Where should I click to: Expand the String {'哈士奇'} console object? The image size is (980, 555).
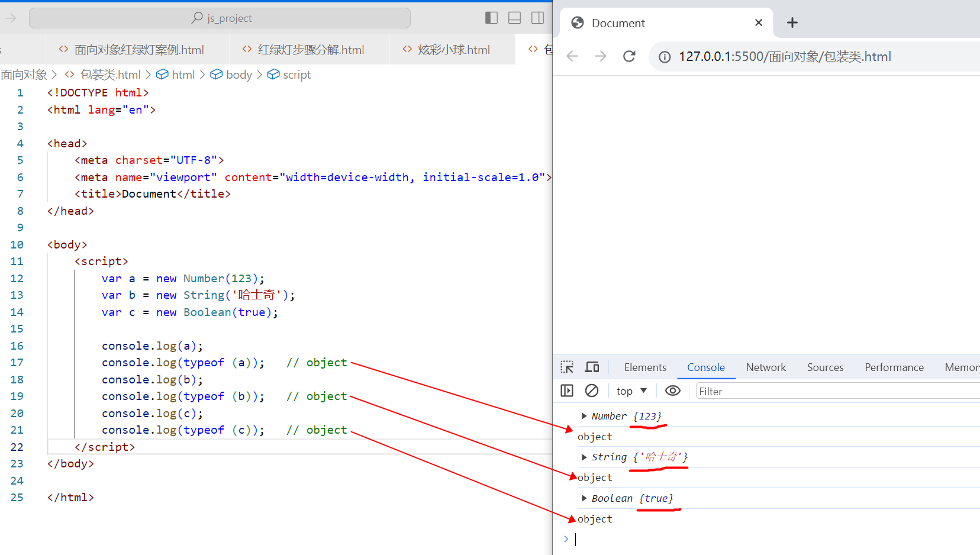point(584,457)
